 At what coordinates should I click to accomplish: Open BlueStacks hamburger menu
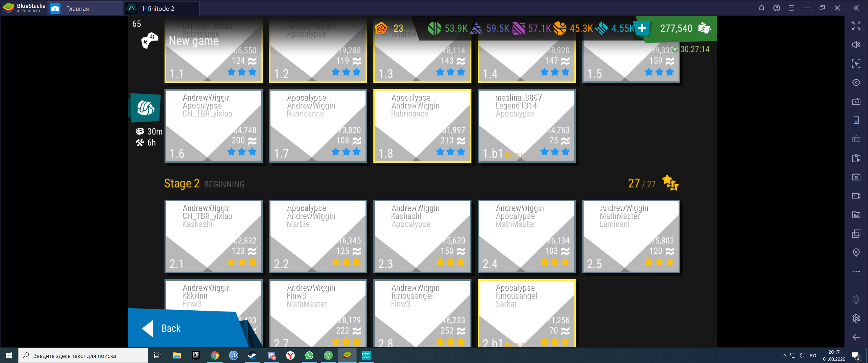(792, 8)
